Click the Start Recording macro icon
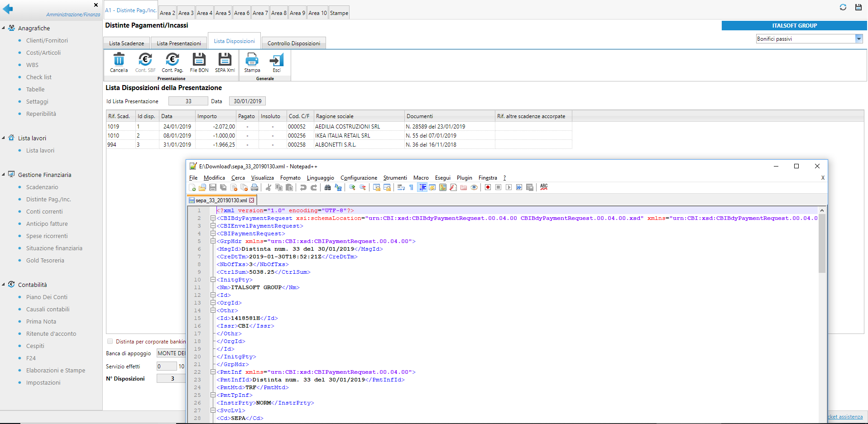868x424 pixels. 488,187
